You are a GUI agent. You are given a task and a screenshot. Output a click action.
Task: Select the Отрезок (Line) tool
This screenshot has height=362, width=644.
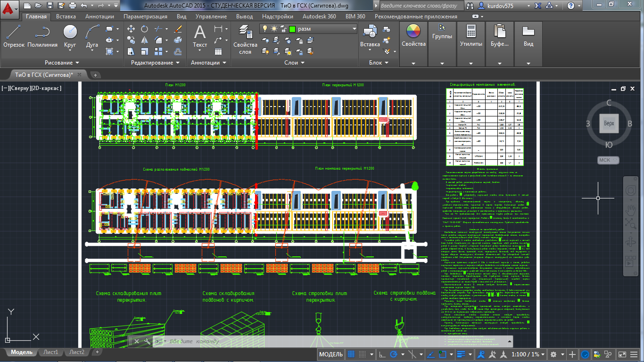(x=14, y=37)
